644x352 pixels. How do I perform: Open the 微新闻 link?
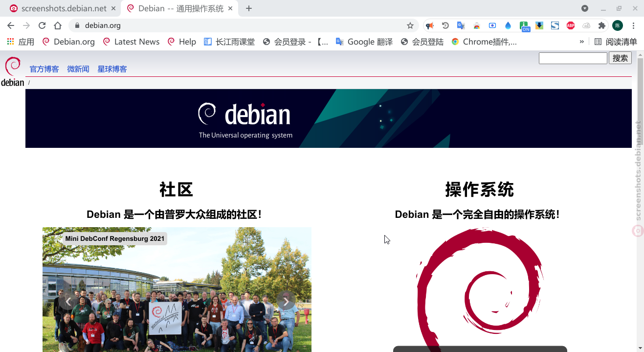click(78, 69)
